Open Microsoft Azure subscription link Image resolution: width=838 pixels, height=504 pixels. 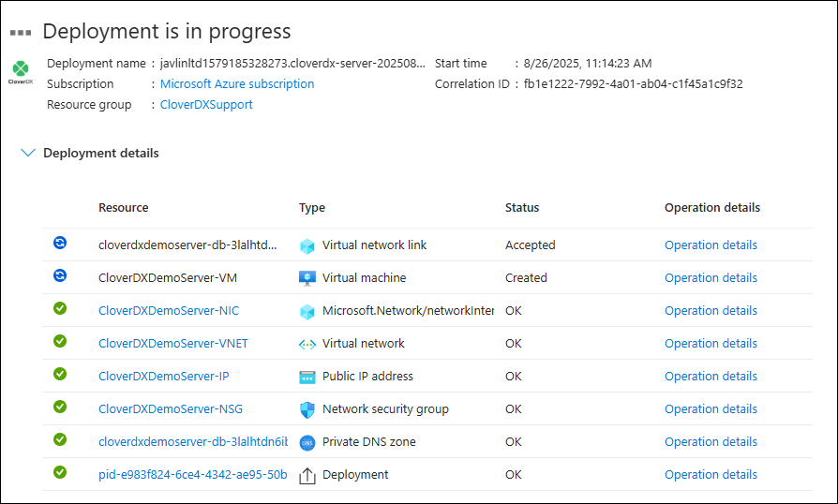(x=237, y=83)
